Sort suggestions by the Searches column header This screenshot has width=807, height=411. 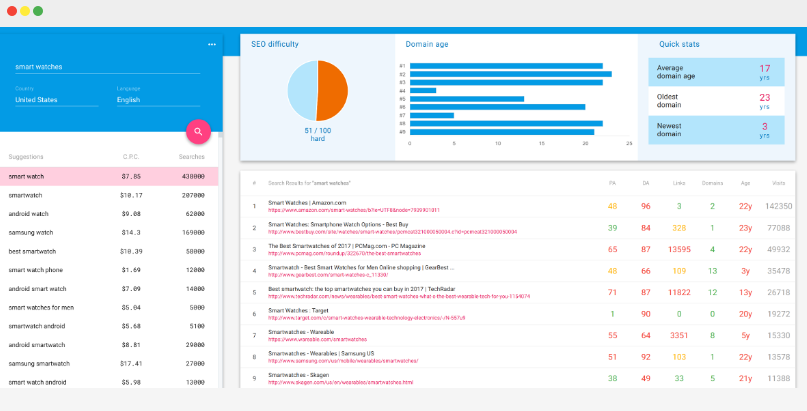coord(191,157)
